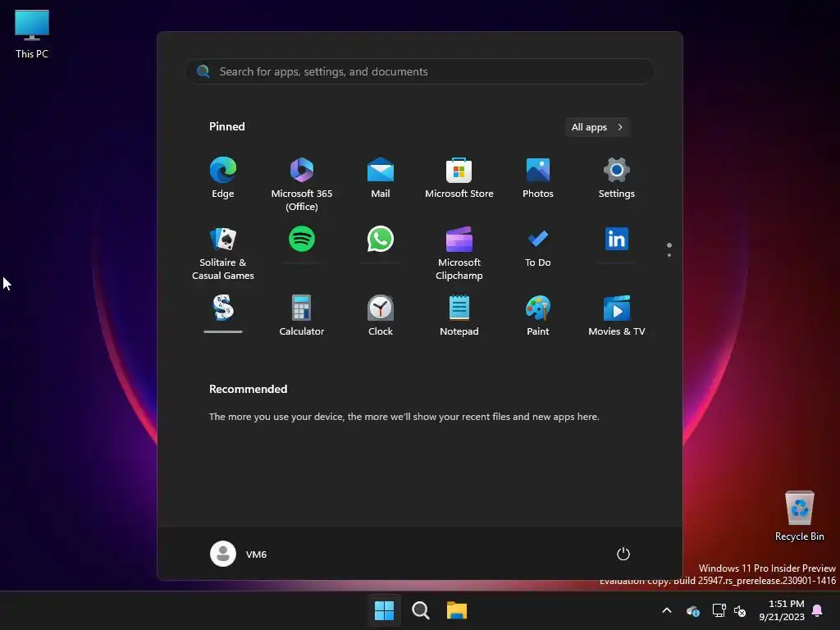Screen dimensions: 840x630
Task: Show All apps list
Action: (597, 127)
